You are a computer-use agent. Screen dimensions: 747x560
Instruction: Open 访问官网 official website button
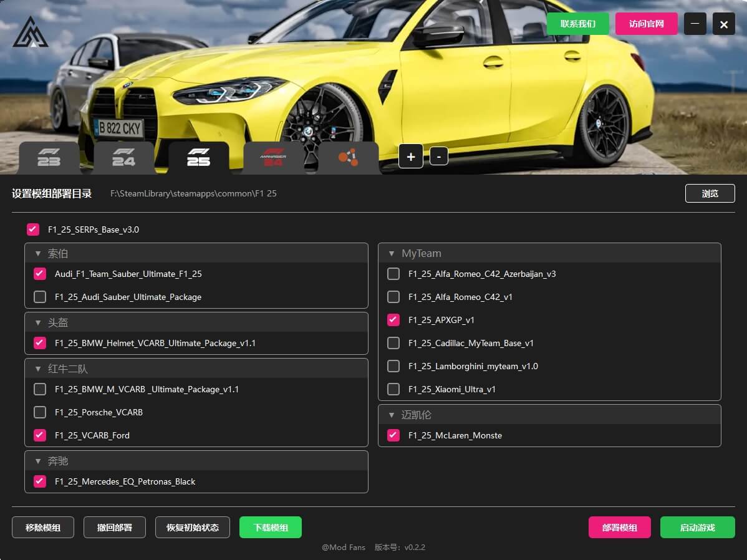pos(646,24)
